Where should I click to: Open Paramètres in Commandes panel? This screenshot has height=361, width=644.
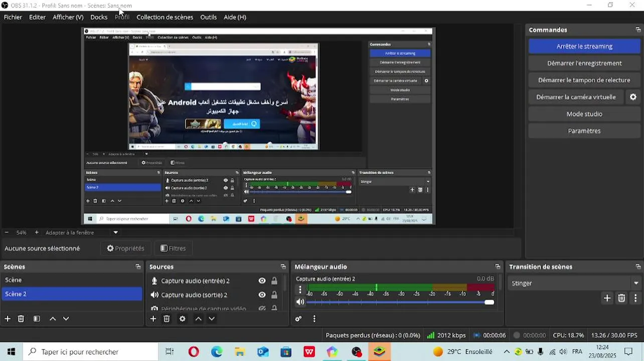[584, 131]
